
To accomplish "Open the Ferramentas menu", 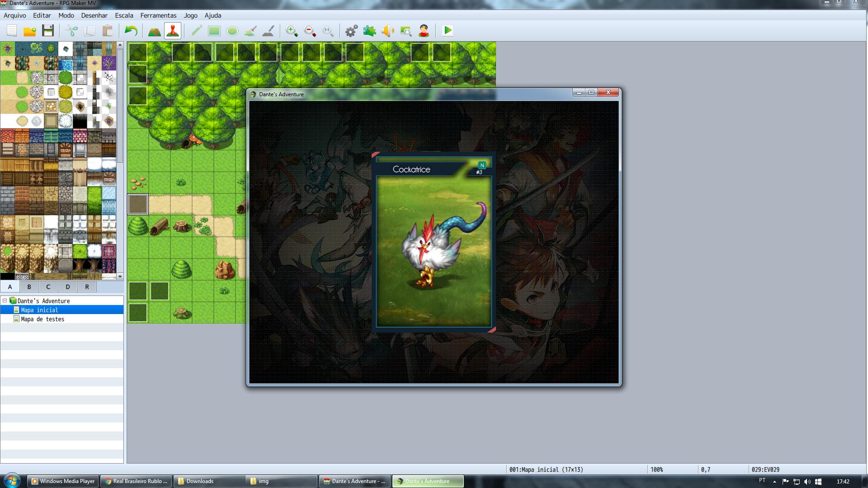I will [158, 15].
